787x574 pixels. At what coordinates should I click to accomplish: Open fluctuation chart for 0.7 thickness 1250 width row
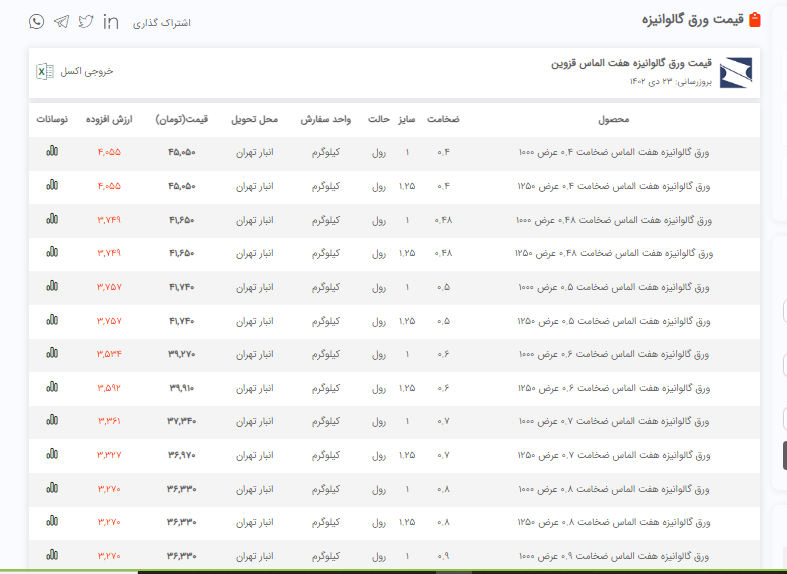(52, 455)
